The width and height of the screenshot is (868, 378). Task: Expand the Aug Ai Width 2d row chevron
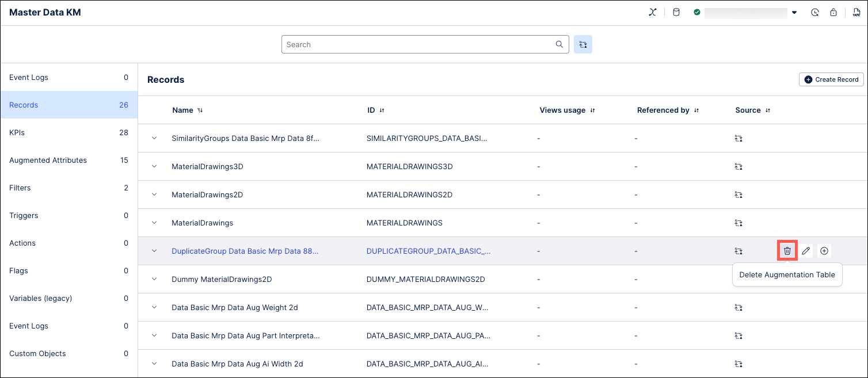[154, 364]
